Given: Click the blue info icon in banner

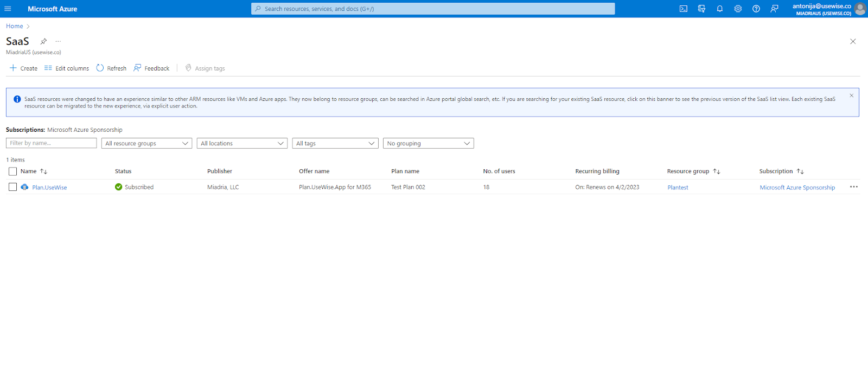Looking at the screenshot, I should point(17,99).
